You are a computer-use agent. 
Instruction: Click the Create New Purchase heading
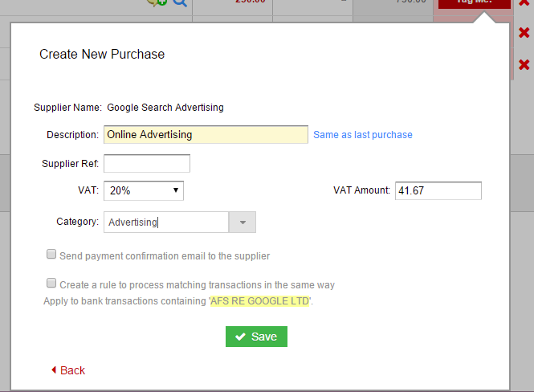point(102,55)
